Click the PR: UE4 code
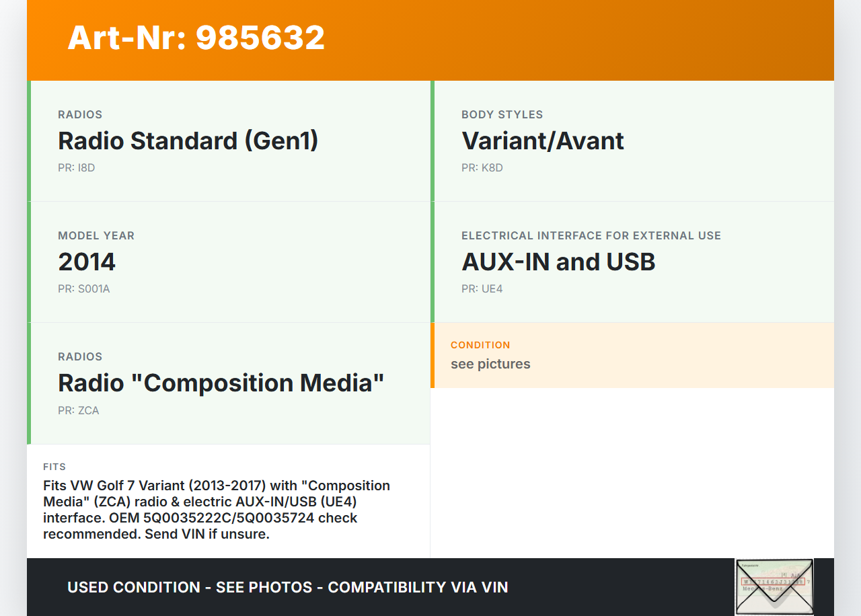This screenshot has height=616, width=861. pos(482,288)
